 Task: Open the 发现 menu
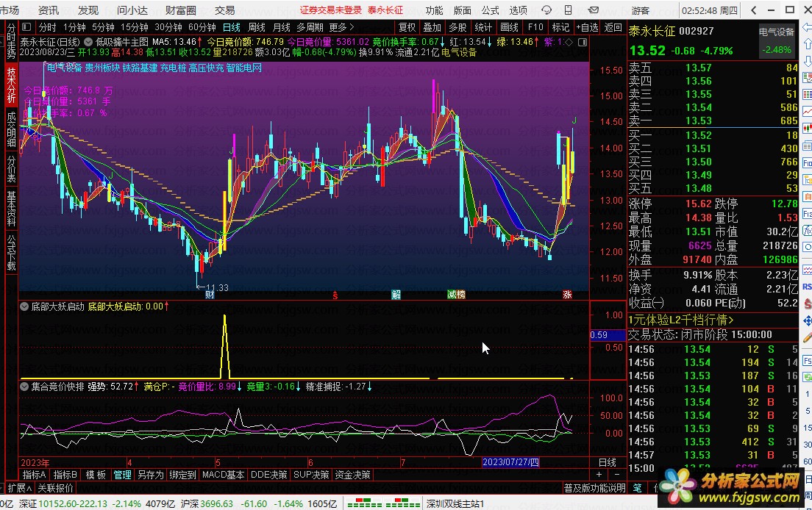pyautogui.click(x=88, y=10)
